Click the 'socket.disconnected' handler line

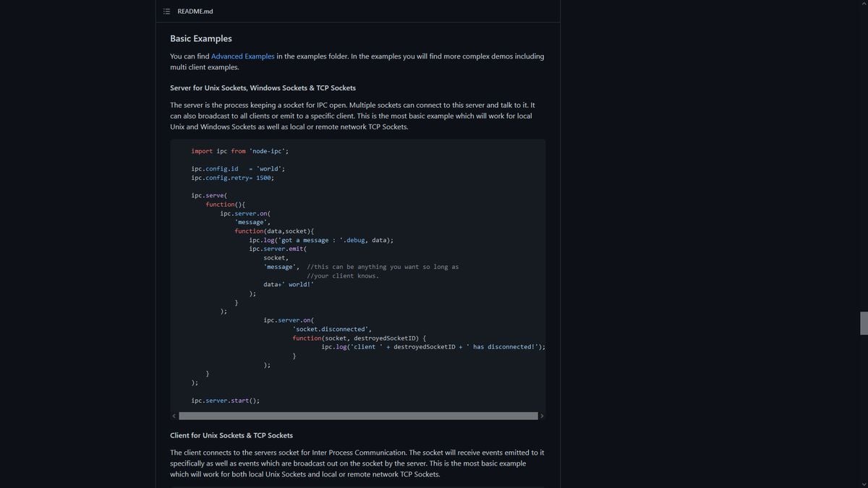coord(331,328)
